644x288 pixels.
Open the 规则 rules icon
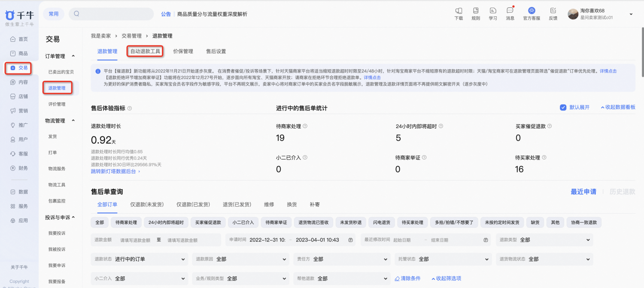pos(476,11)
